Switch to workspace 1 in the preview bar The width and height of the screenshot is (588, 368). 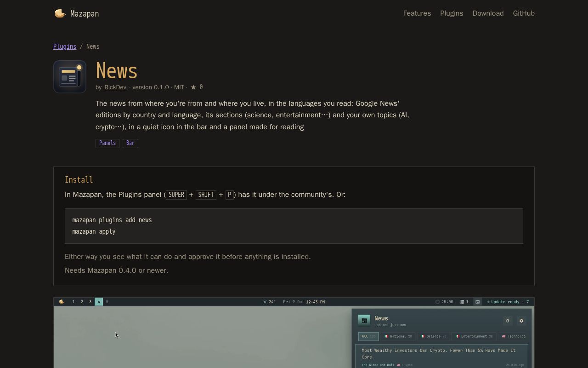coord(73,302)
